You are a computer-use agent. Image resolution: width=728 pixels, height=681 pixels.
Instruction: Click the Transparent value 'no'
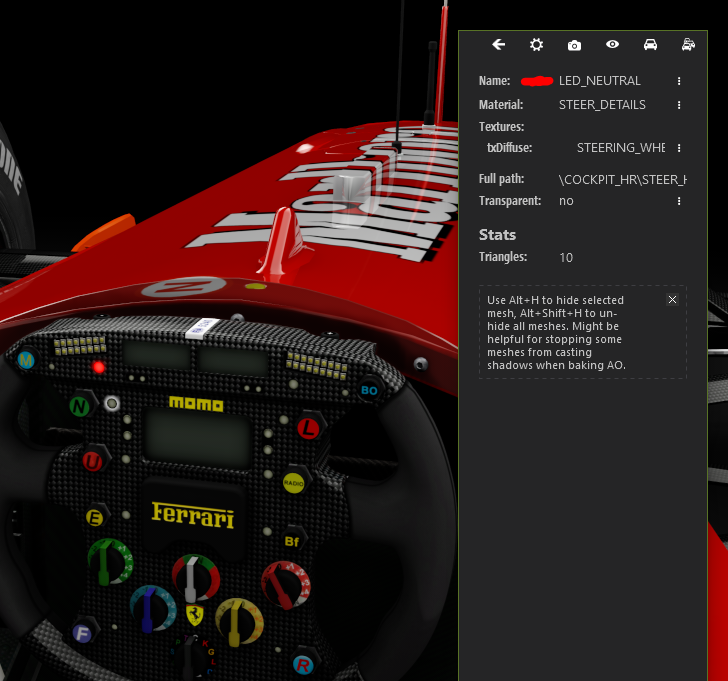(566, 201)
